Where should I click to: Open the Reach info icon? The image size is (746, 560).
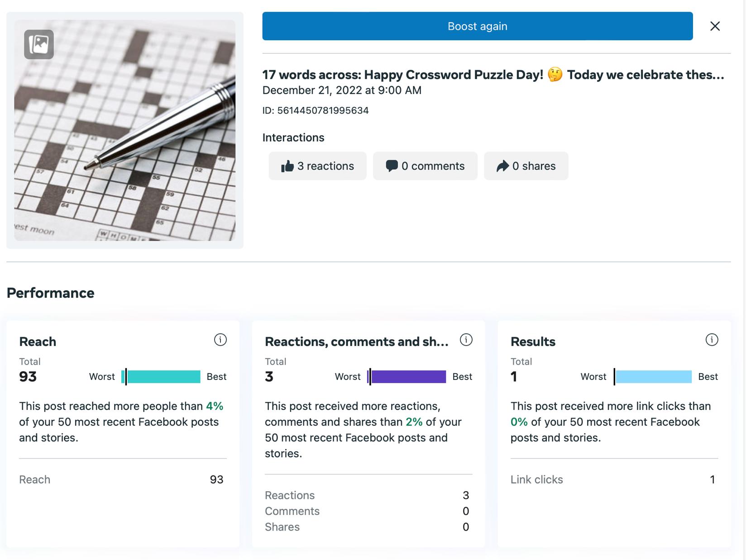tap(220, 340)
